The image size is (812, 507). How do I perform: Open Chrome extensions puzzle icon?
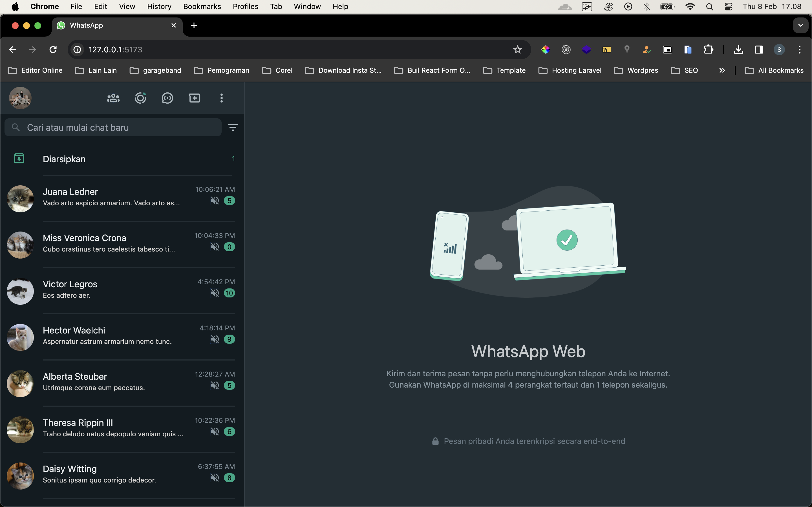tap(708, 50)
